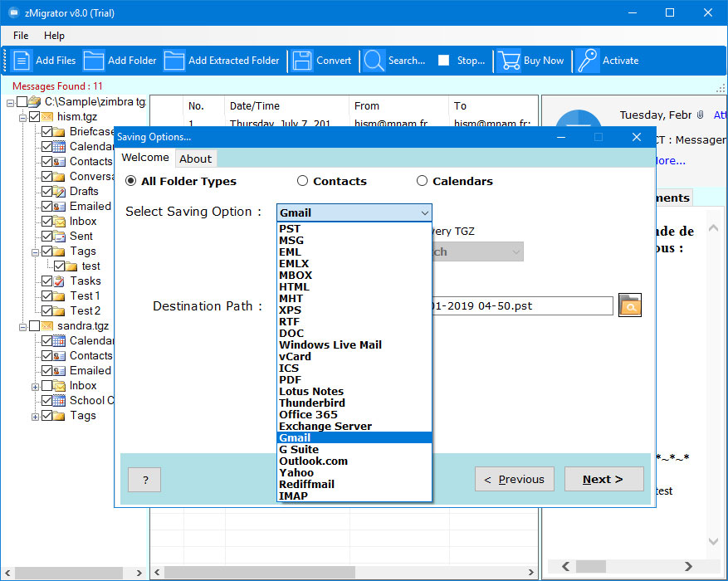Collapse the sandra.tgz tree node
Screen dimensions: 728x581
22,327
